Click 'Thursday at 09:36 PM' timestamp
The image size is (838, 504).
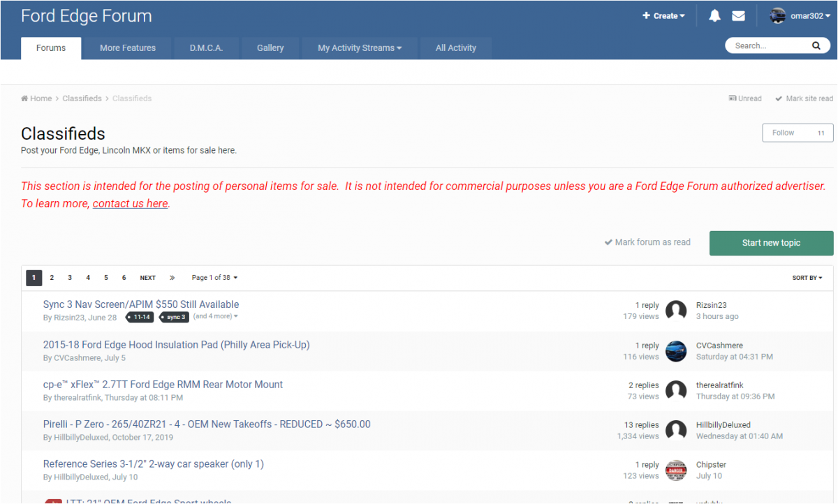pos(735,396)
